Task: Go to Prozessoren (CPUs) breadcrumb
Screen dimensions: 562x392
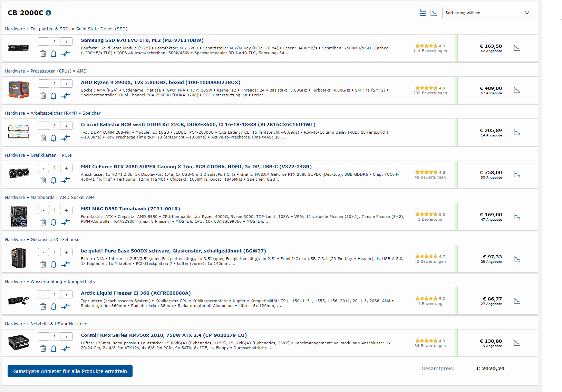Action: coord(51,71)
